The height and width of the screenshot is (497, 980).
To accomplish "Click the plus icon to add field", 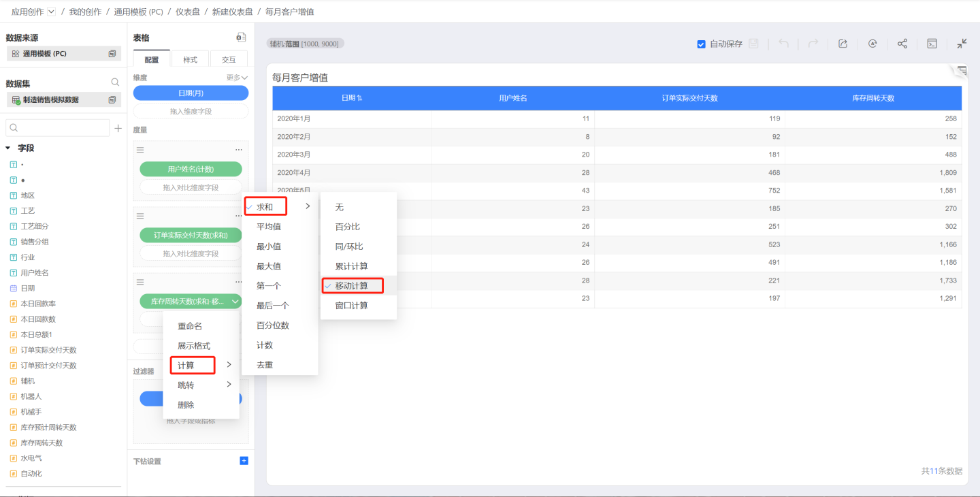I will 118,128.
